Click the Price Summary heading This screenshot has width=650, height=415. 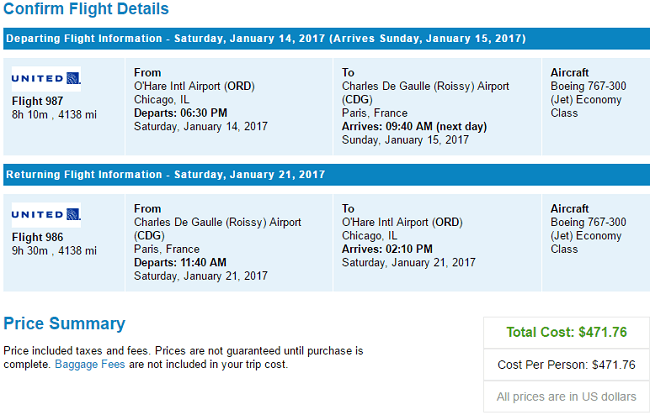tap(64, 323)
